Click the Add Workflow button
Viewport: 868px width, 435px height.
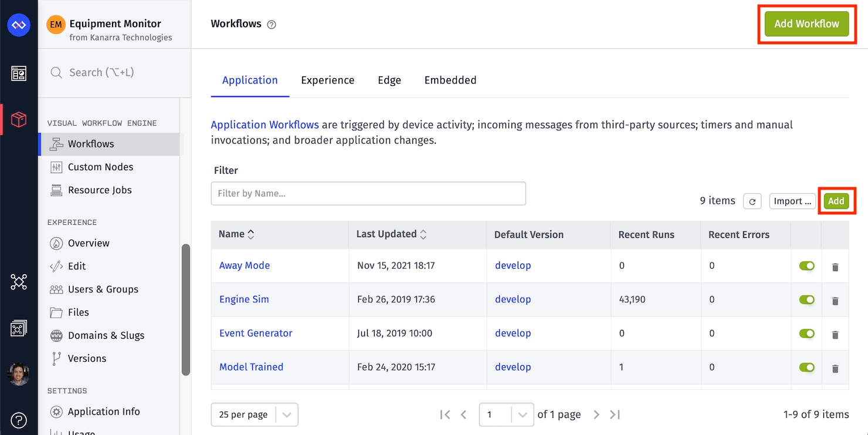coord(806,23)
